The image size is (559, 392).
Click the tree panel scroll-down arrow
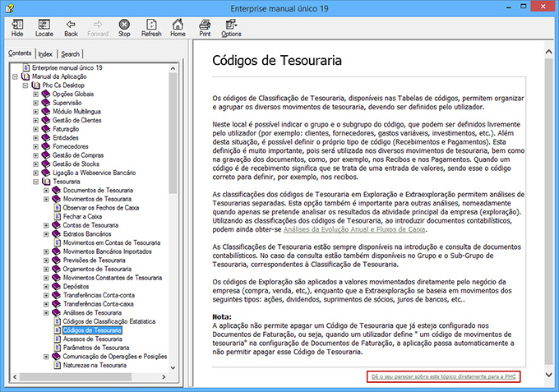click(x=173, y=367)
